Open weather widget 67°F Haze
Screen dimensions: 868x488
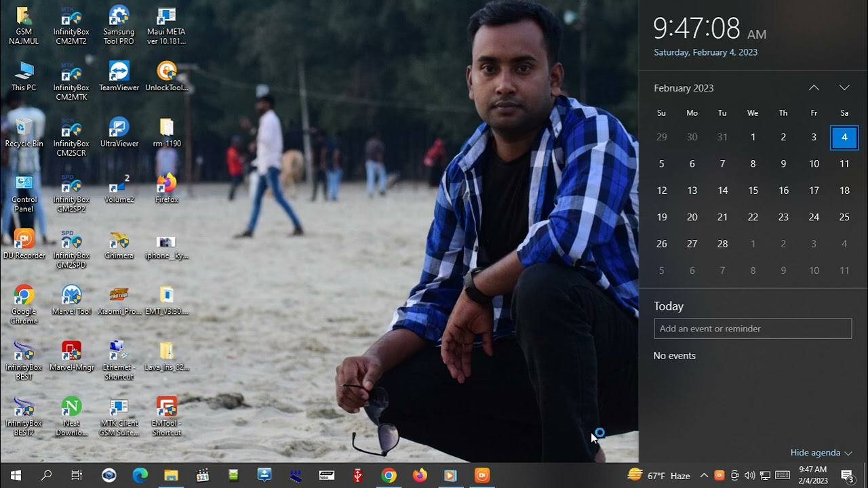pyautogui.click(x=659, y=475)
